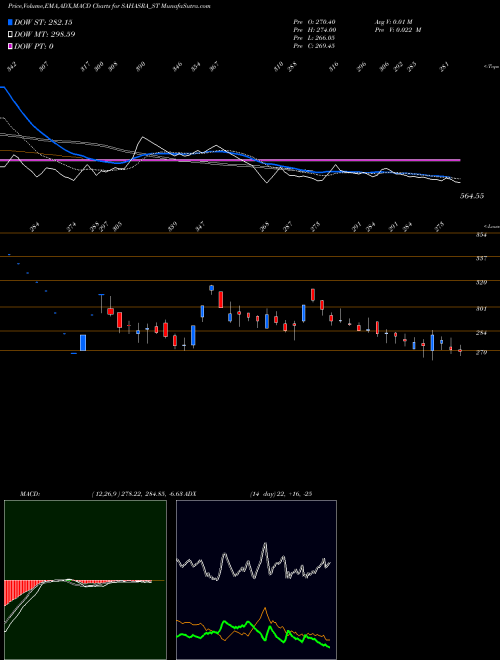Viewport: 500px width, 660px height.
Task: Select the 'DOW MT: 298.59' label
Action: [x=44, y=34]
